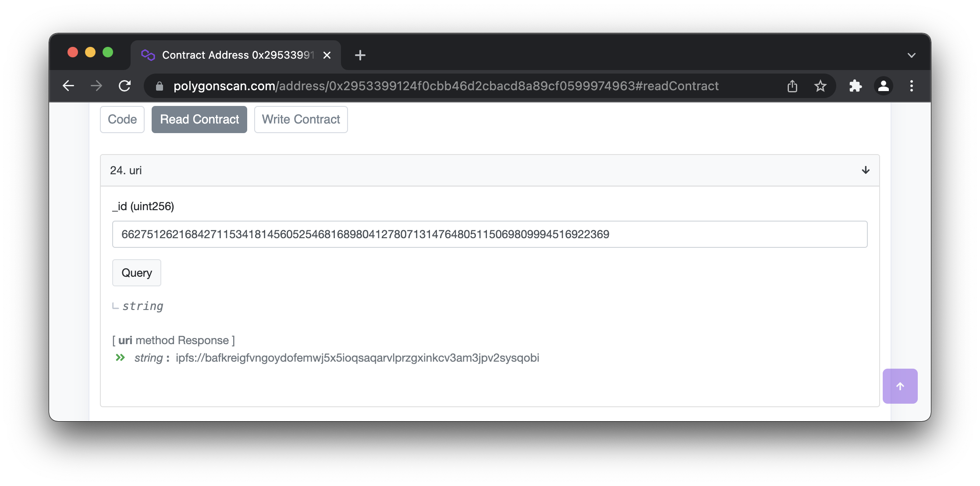
Task: Bookmark this page with the star icon
Action: 820,86
